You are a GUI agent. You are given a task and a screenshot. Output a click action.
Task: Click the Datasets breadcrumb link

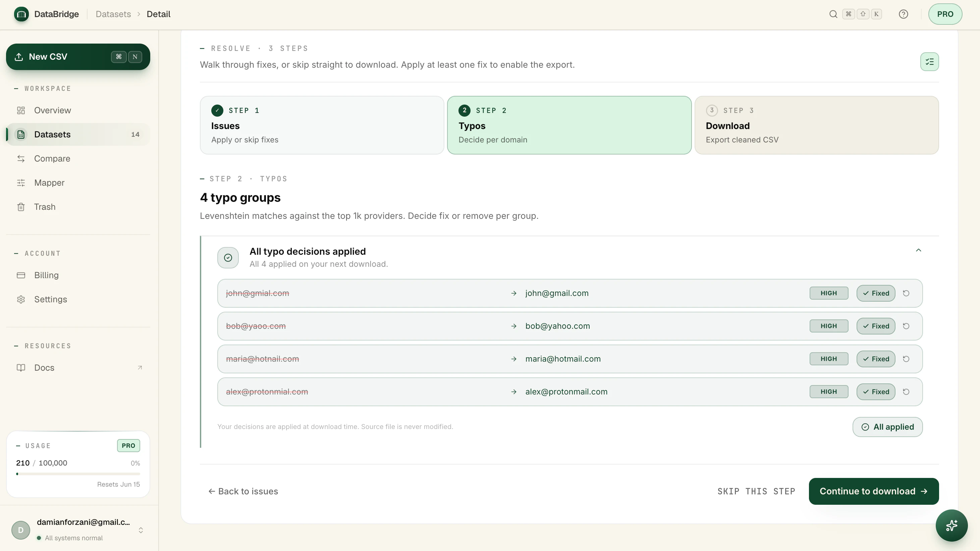pos(113,14)
